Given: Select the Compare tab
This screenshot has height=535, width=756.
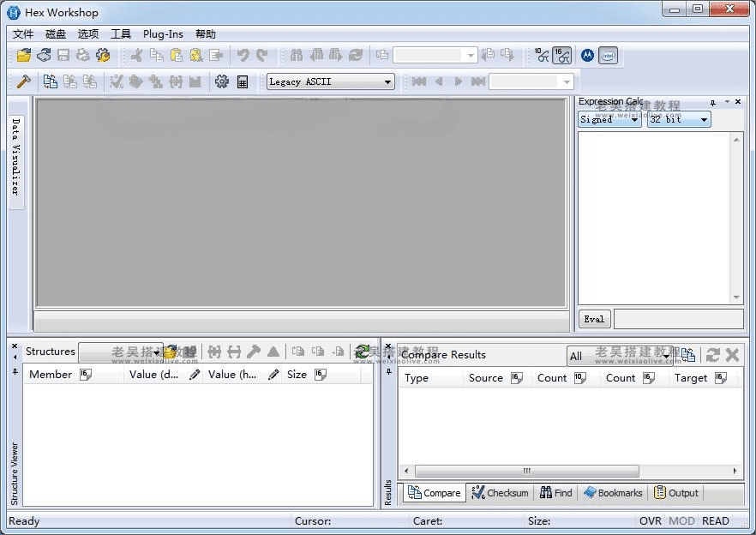Looking at the screenshot, I should (435, 493).
